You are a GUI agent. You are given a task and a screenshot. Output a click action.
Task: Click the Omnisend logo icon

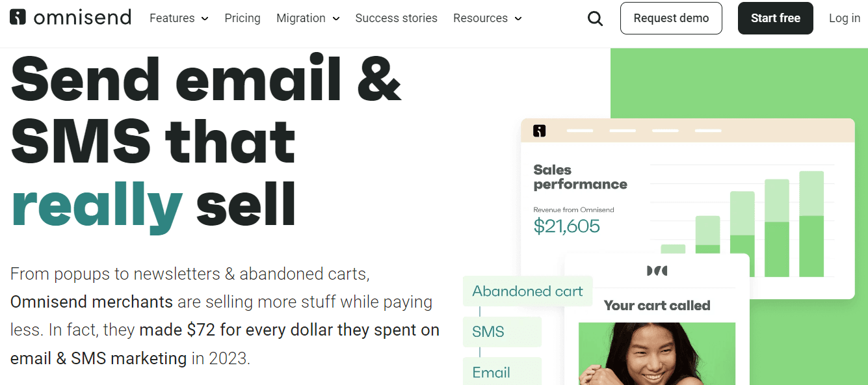[18, 18]
